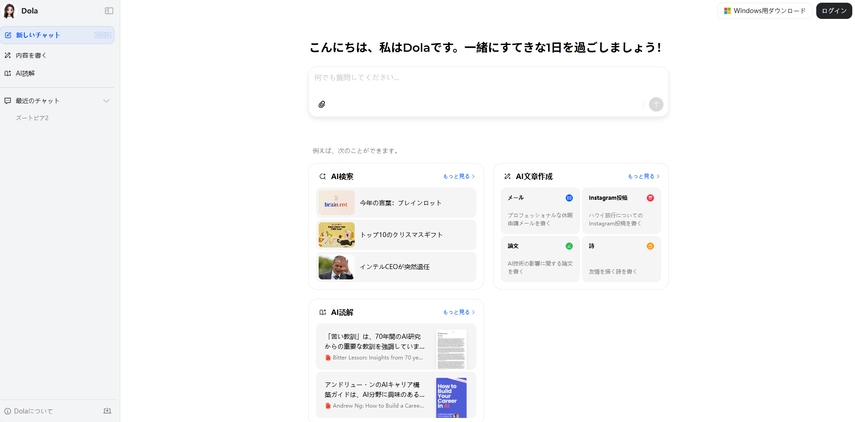
Task: Focus the 何でも質問してください input field
Action: [488, 78]
